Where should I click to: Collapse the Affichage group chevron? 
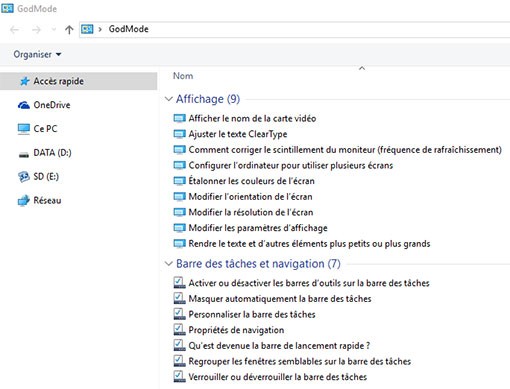tap(169, 99)
